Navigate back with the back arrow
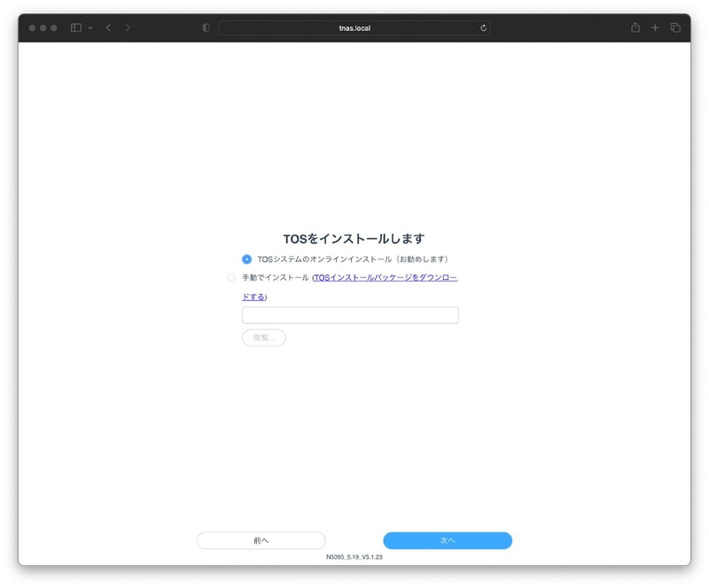 click(108, 27)
